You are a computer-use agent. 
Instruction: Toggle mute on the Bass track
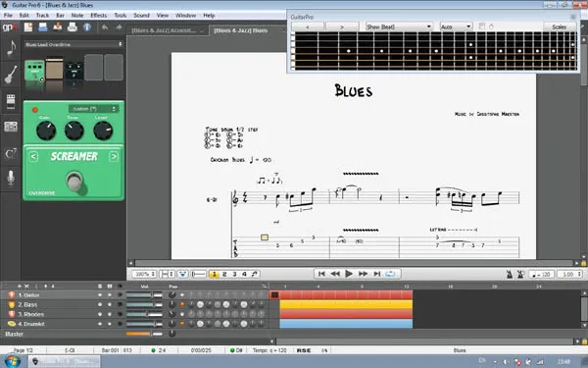tap(110, 304)
